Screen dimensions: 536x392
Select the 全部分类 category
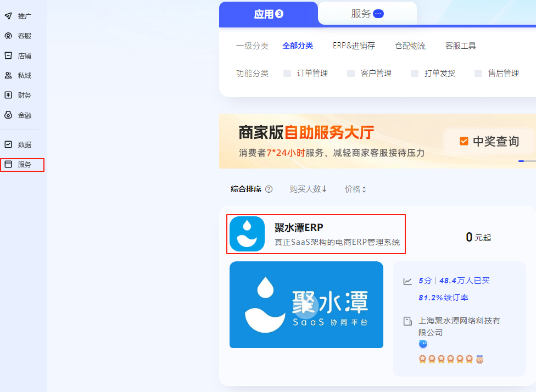point(298,46)
